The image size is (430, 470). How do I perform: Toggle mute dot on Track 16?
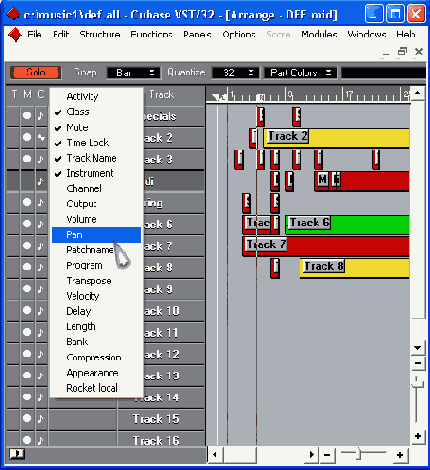coord(27,440)
